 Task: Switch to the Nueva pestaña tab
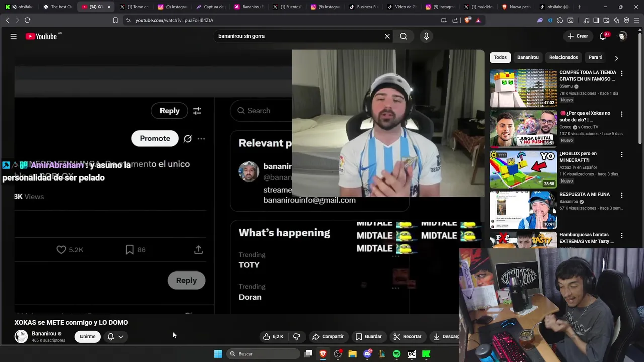[x=516, y=7]
